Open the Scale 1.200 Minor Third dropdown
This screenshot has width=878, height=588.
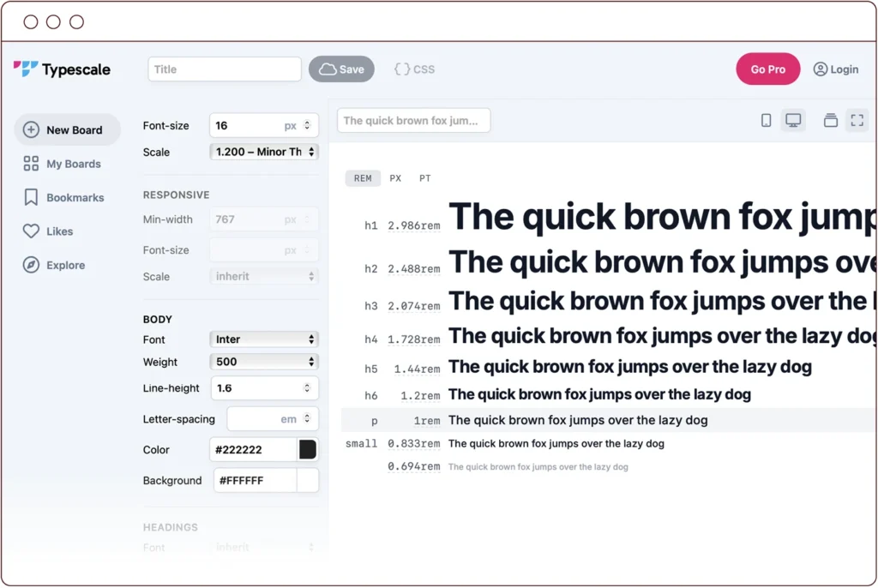264,152
